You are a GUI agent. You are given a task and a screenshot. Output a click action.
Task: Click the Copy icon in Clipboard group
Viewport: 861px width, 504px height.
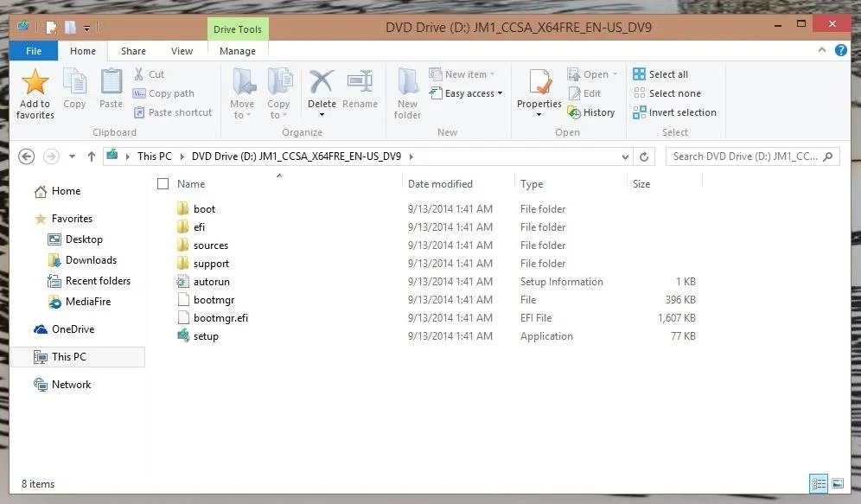(74, 81)
